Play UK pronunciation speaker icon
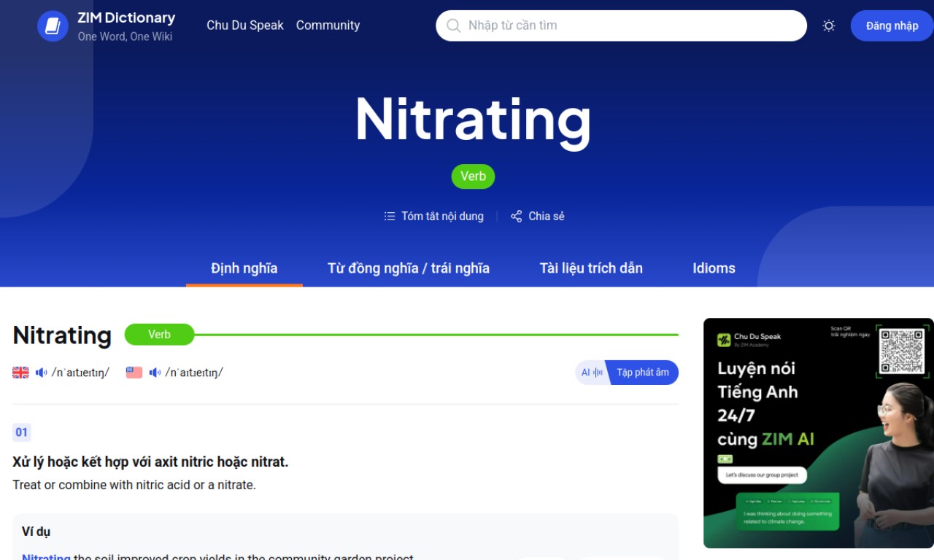Screen dimensions: 934x560 click(42, 373)
